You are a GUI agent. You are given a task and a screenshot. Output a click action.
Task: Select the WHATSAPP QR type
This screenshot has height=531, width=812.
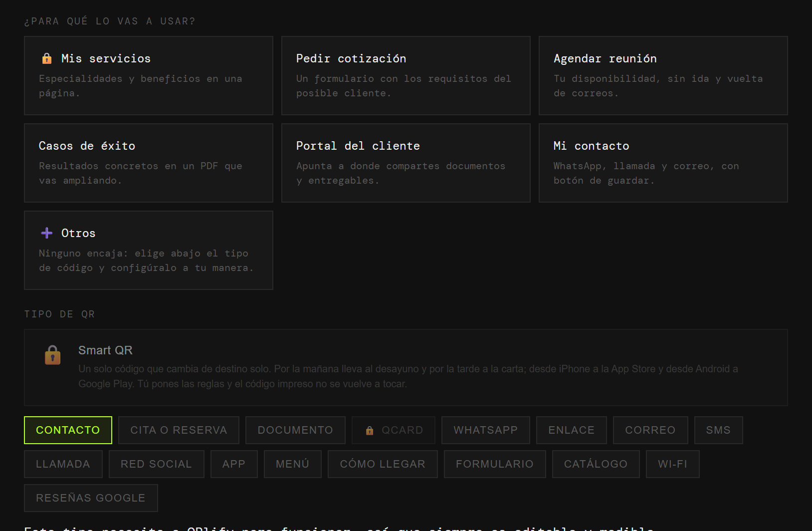(x=486, y=430)
